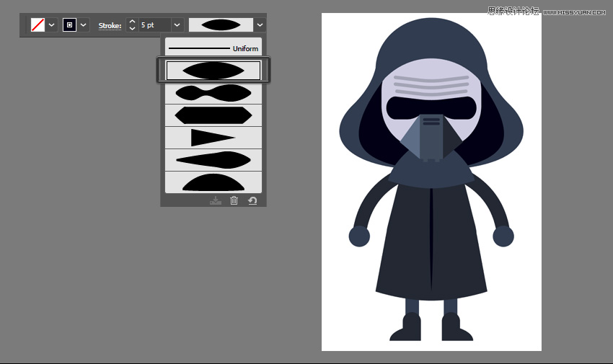Collapse the variable width profile dropdown

[260, 25]
